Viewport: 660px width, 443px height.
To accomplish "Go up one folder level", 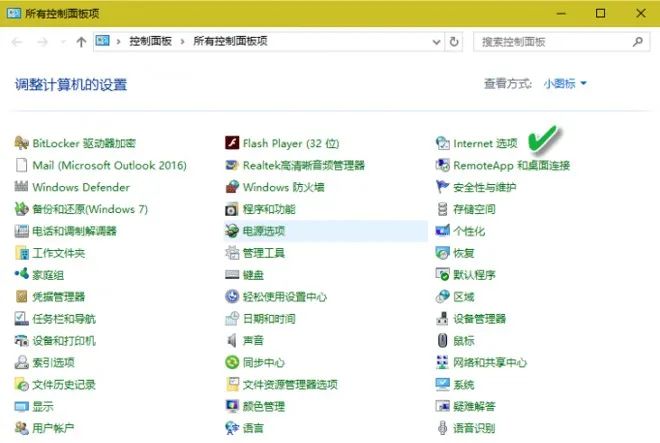I will [x=81, y=42].
